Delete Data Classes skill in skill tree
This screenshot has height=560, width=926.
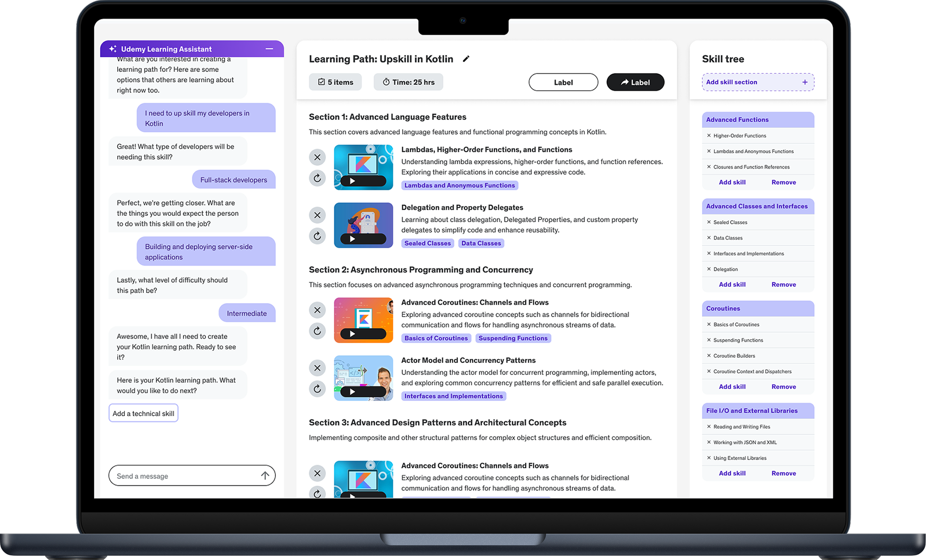coord(709,238)
